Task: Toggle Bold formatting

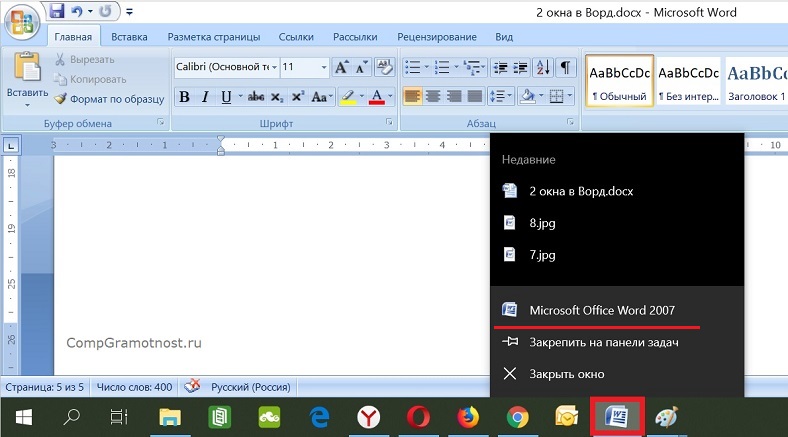Action: [x=184, y=96]
